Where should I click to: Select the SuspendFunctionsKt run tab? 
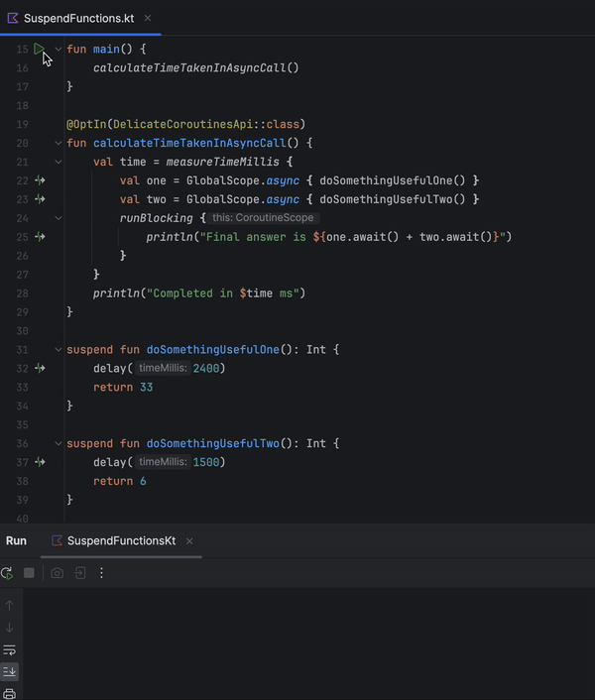(121, 540)
